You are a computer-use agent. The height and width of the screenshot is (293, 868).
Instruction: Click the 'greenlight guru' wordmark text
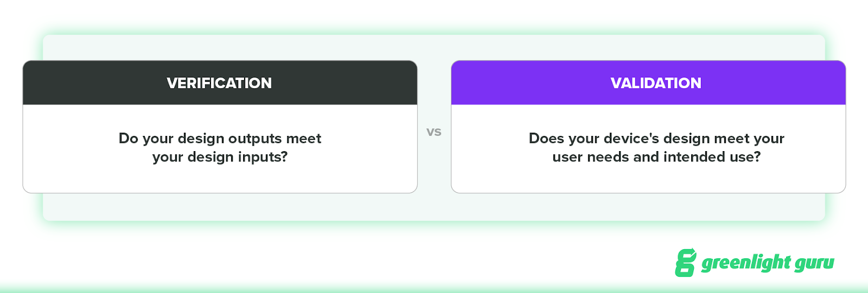(768, 263)
